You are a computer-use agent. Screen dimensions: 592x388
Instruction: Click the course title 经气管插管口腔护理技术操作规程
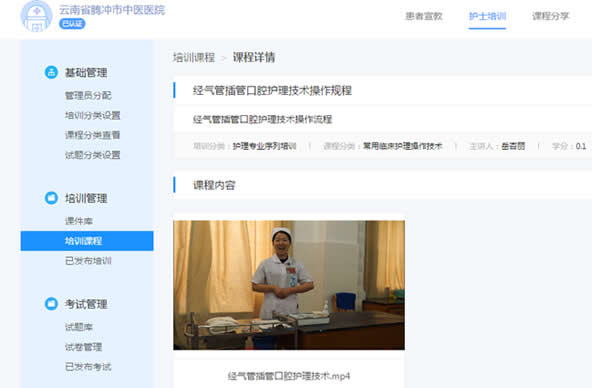tap(272, 91)
